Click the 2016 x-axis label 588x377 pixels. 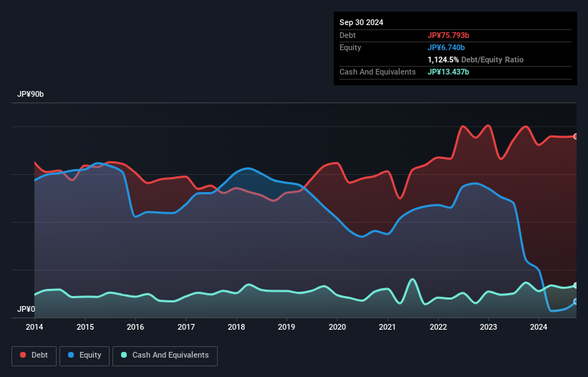[x=135, y=327]
